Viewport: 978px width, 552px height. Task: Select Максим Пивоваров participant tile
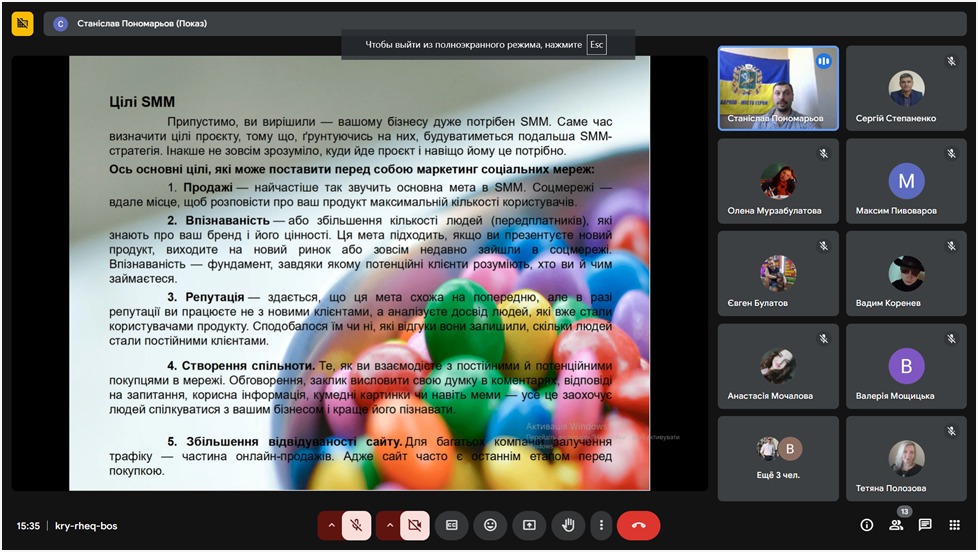point(906,181)
